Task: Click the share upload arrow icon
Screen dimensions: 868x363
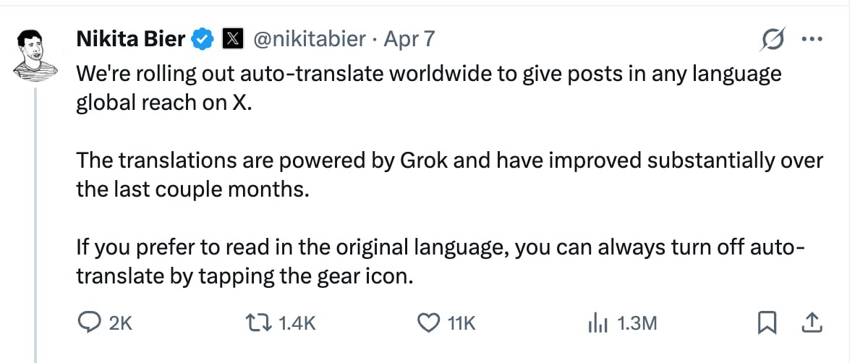Action: pos(812,323)
